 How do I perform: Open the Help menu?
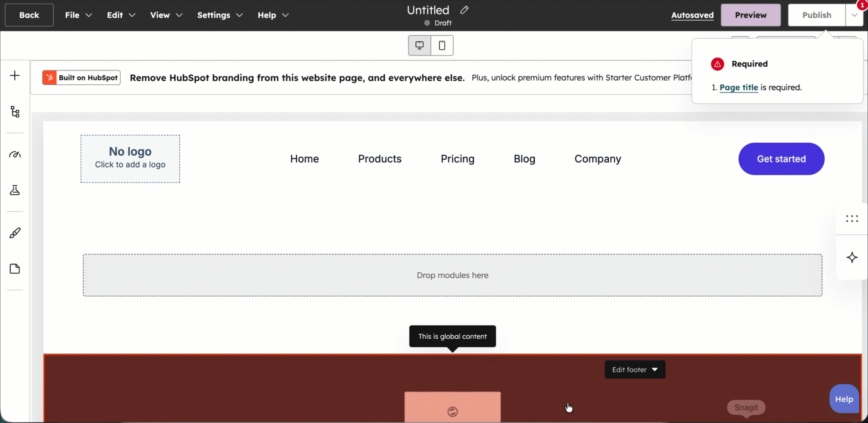[273, 15]
